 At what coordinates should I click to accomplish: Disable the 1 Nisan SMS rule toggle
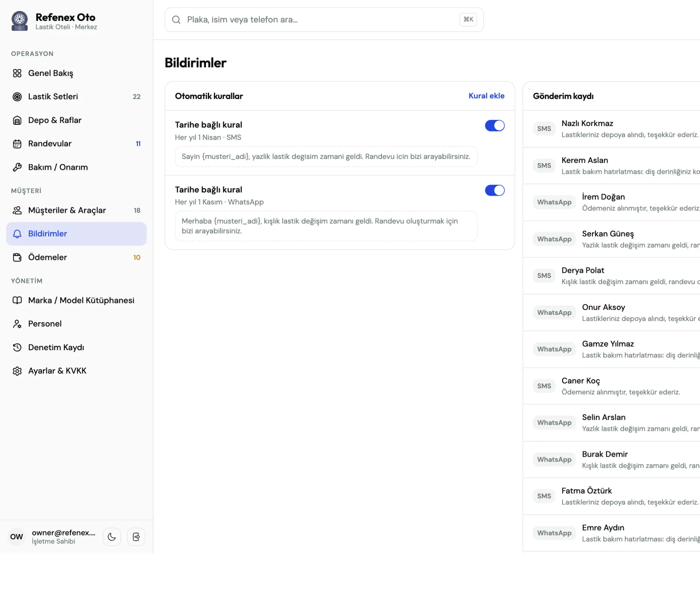[495, 126]
